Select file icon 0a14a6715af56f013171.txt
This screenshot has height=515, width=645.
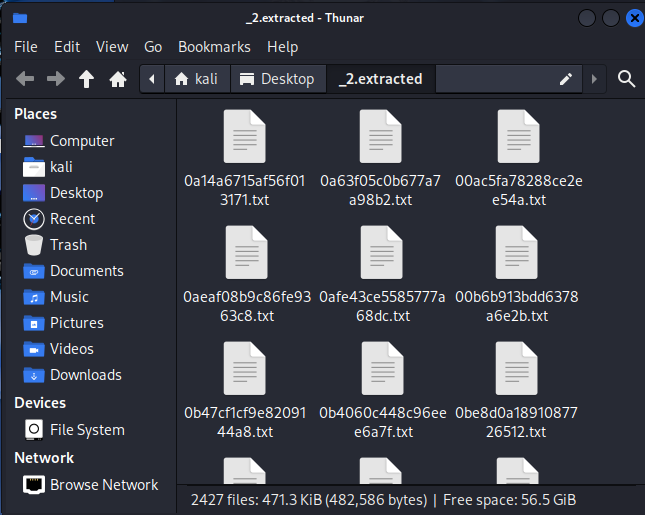[x=245, y=137]
